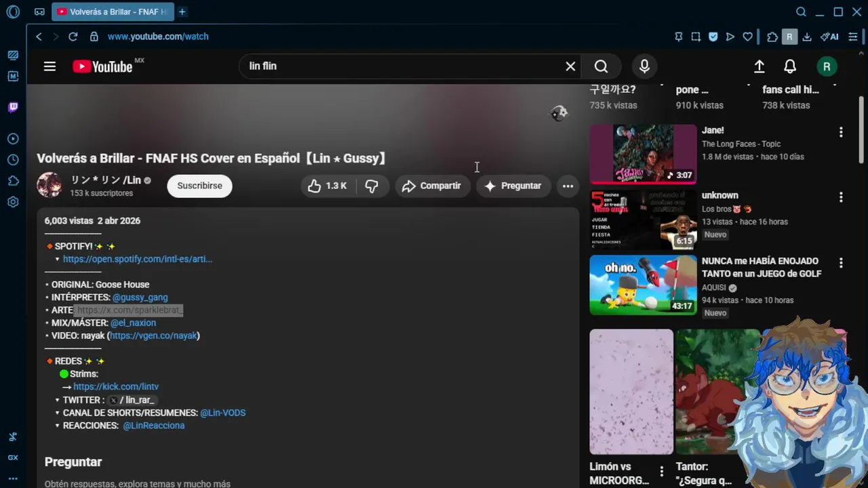Open a new tab with plus button
Viewport: 868px width, 488px height.
[182, 12]
